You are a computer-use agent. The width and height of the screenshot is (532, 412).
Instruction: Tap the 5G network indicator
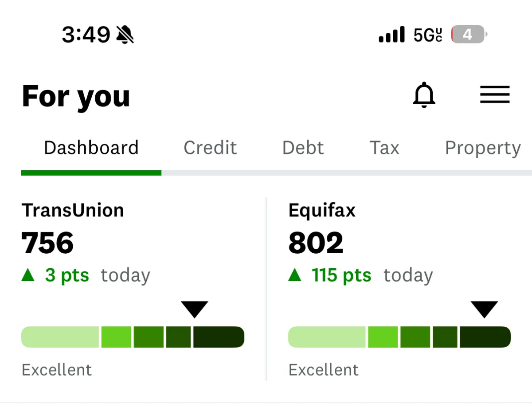[428, 35]
